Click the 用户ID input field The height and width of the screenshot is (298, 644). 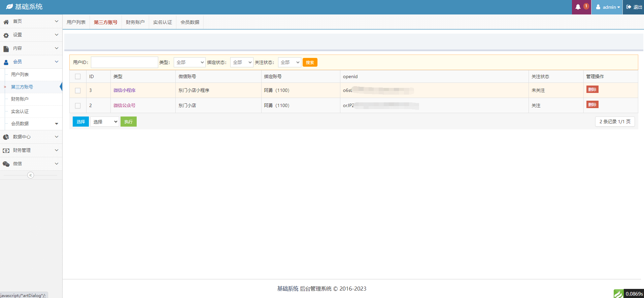(124, 62)
